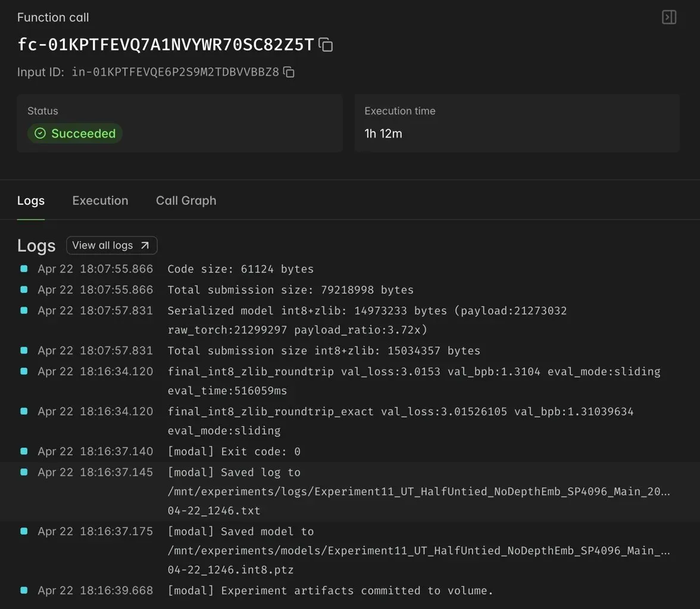
Task: Click the log indicator dot beside 'Experiment artifacts committed'
Action: click(24, 591)
